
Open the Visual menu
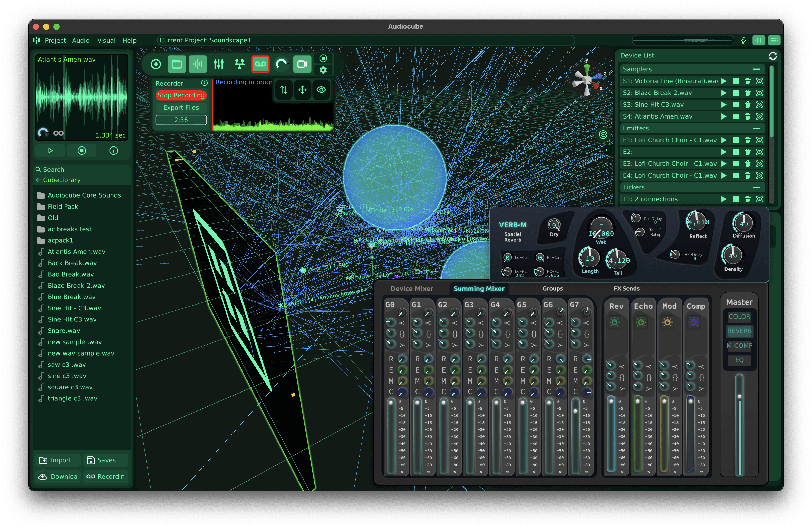106,40
